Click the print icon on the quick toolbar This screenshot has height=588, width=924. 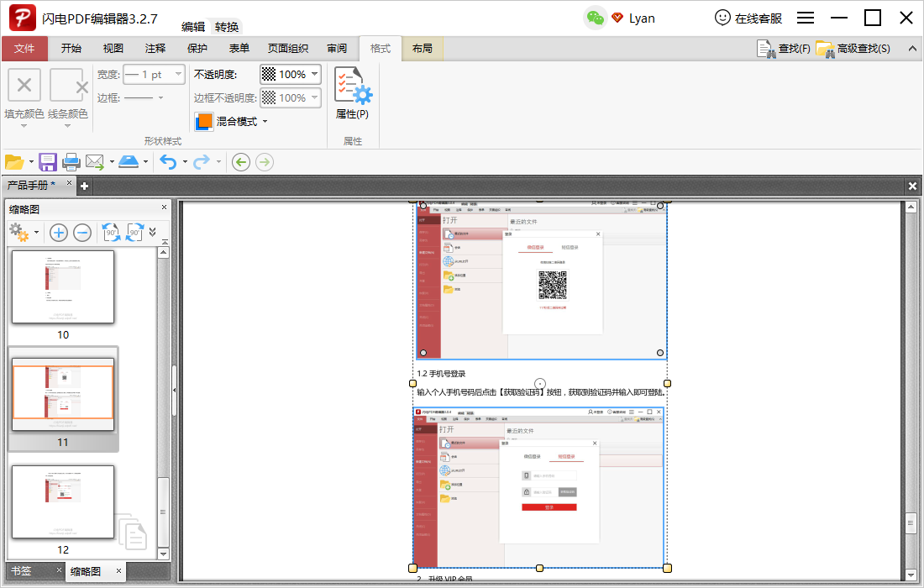click(72, 161)
